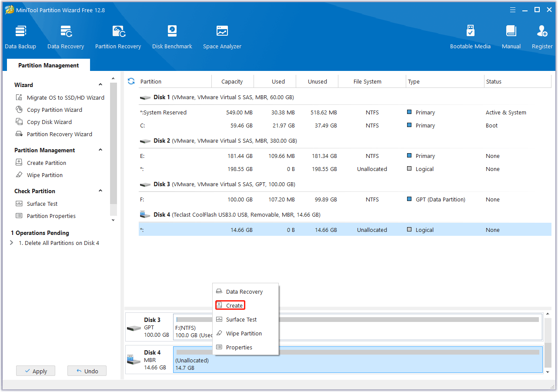The width and height of the screenshot is (558, 392).
Task: Expand pending operation Delete All Partitions
Action: 11,243
